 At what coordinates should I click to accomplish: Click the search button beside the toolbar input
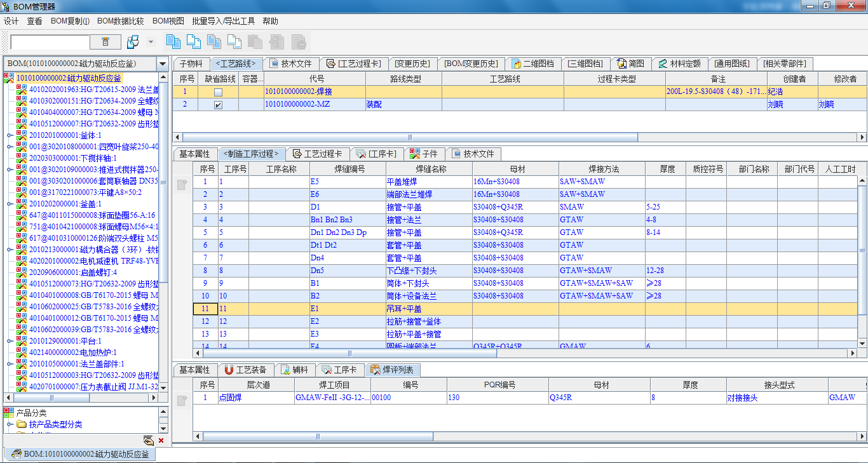[x=105, y=42]
